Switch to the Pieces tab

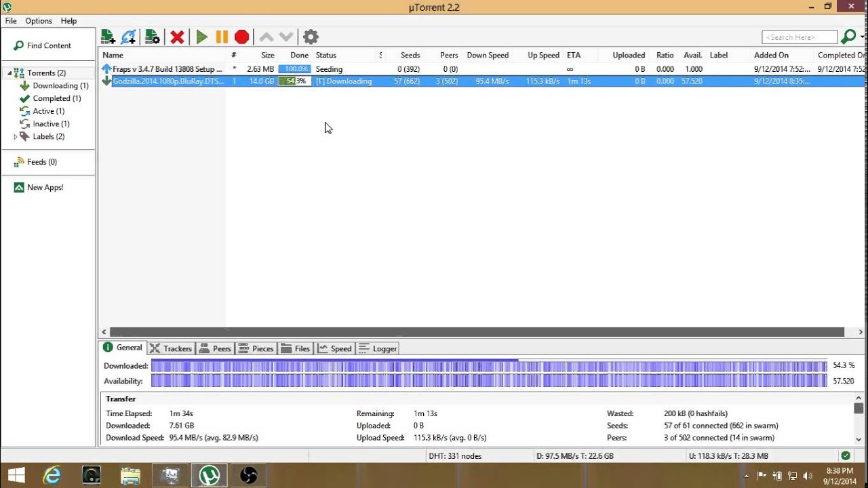pyautogui.click(x=256, y=348)
